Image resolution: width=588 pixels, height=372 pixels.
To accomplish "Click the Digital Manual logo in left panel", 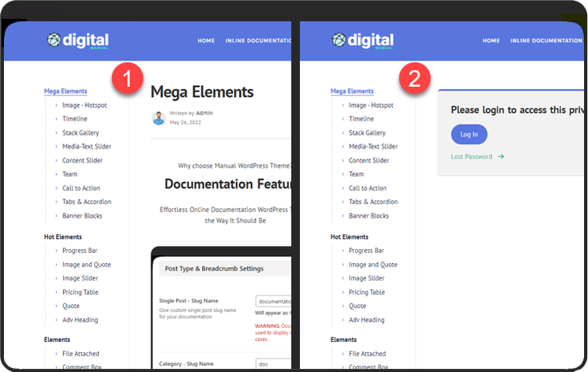I will click(77, 40).
